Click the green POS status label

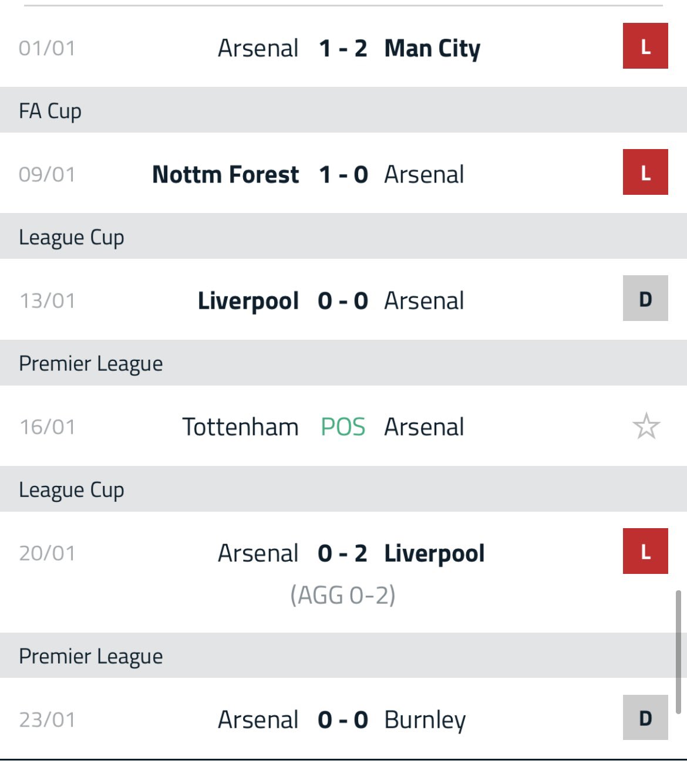[x=343, y=427]
